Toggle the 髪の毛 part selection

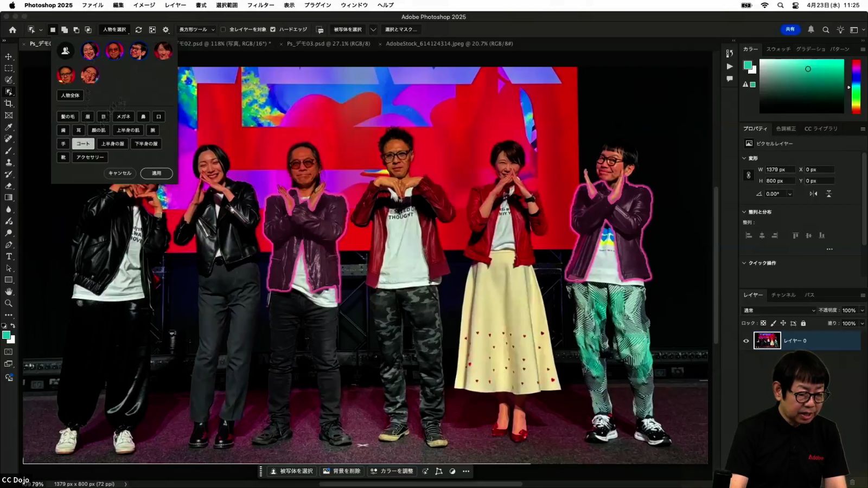pos(68,117)
